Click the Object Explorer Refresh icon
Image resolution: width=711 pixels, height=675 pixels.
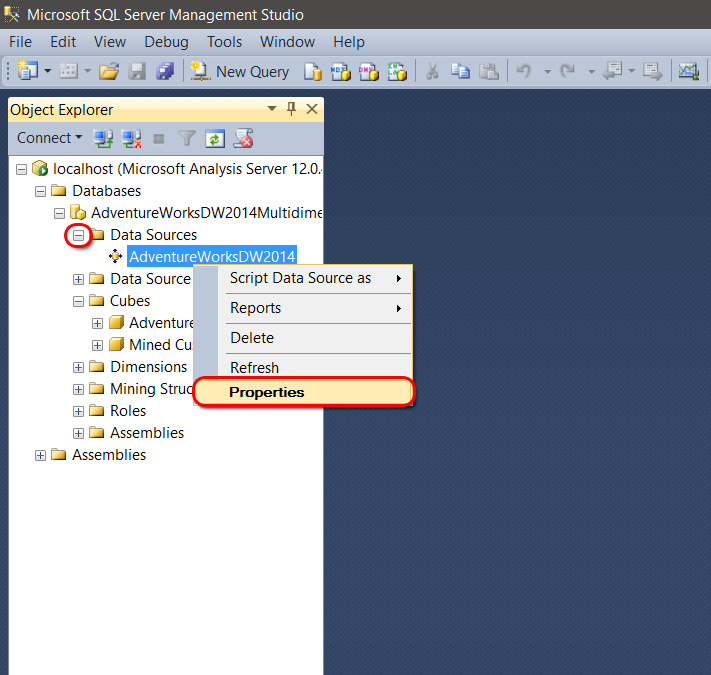[215, 139]
